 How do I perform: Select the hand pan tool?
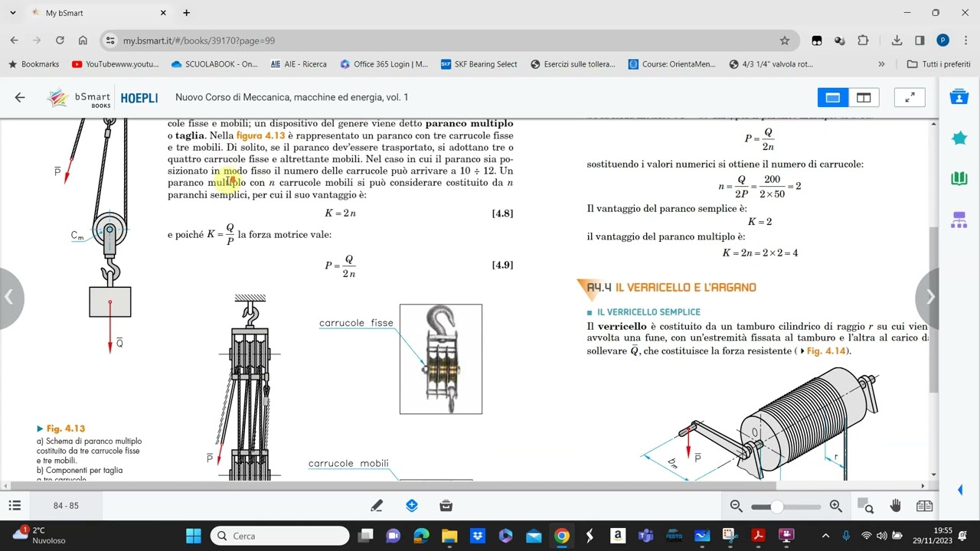coord(895,506)
